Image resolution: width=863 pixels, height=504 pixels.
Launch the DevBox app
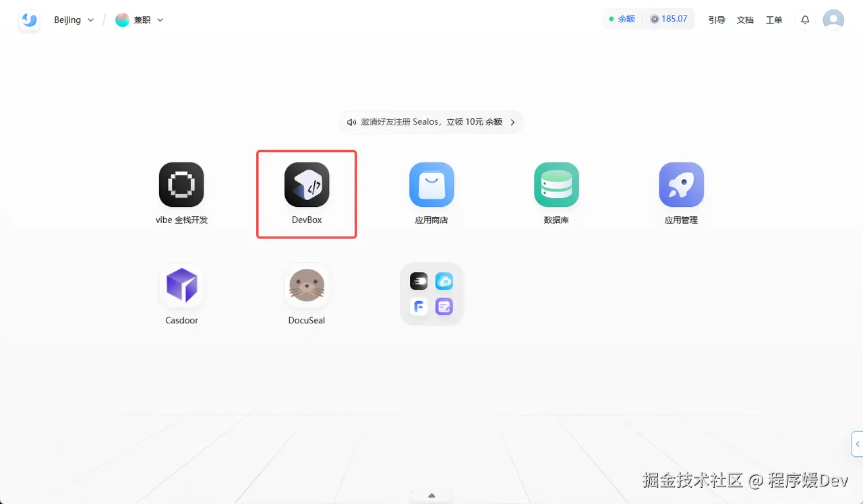tap(307, 185)
